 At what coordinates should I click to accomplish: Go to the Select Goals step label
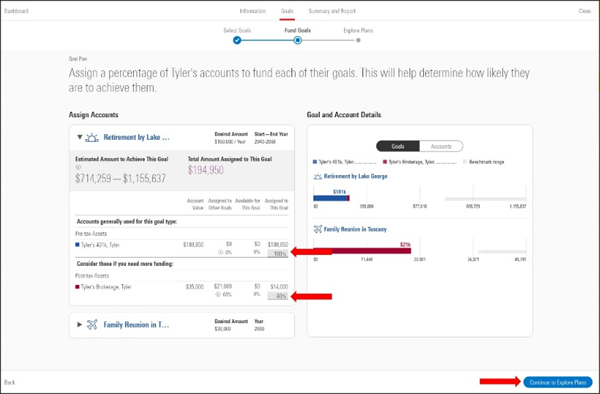click(x=237, y=30)
